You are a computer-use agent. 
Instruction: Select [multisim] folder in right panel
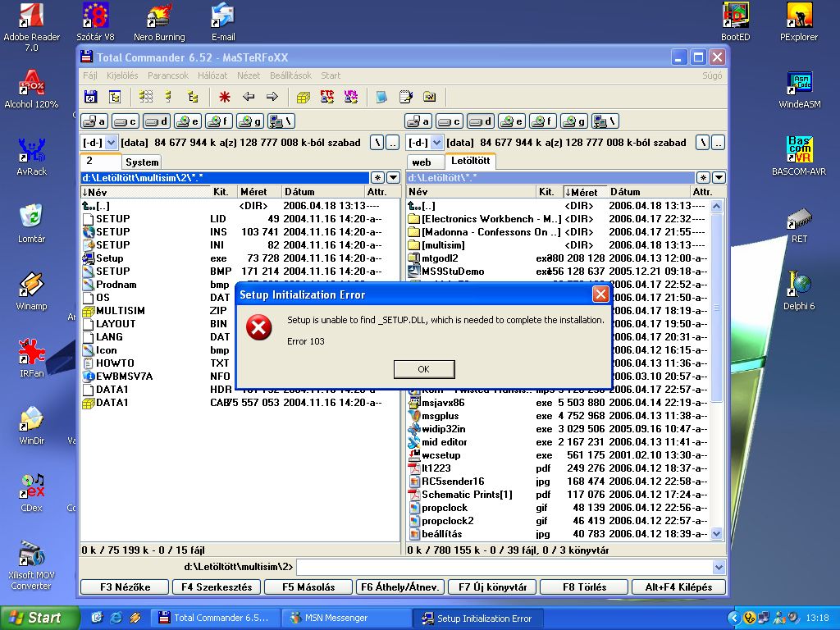pos(558,245)
